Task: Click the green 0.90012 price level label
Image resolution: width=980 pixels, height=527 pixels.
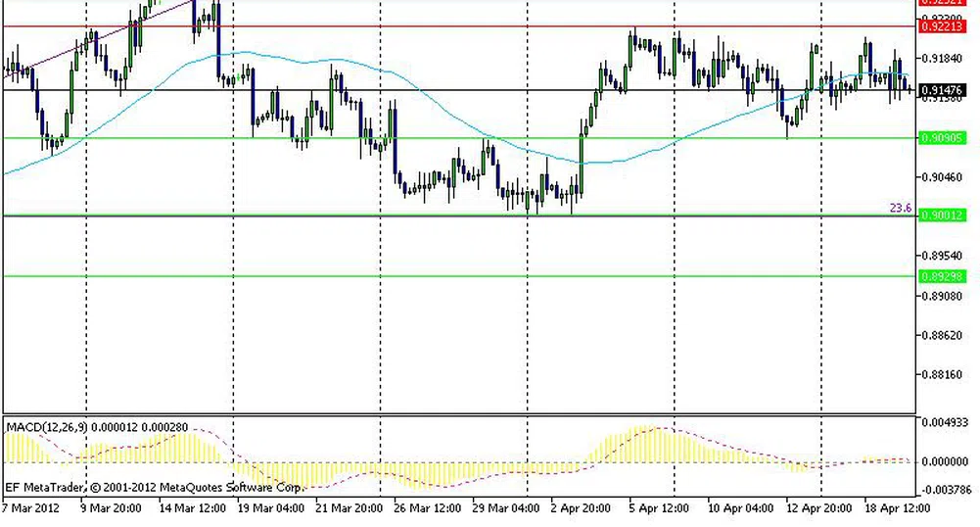Action: click(943, 216)
